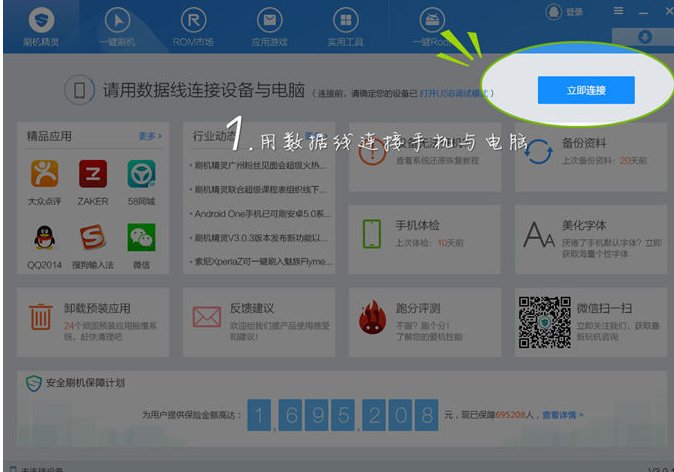Click the QQ2014 penguin icon
The image size is (674, 472).
(x=44, y=237)
